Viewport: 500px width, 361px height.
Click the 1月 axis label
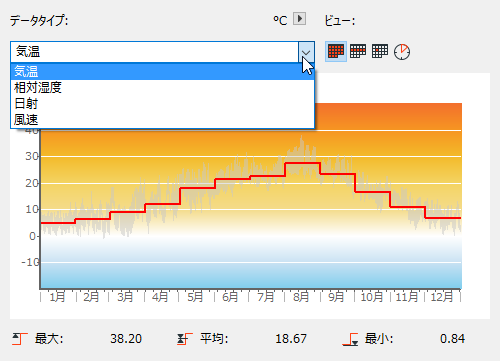click(57, 296)
